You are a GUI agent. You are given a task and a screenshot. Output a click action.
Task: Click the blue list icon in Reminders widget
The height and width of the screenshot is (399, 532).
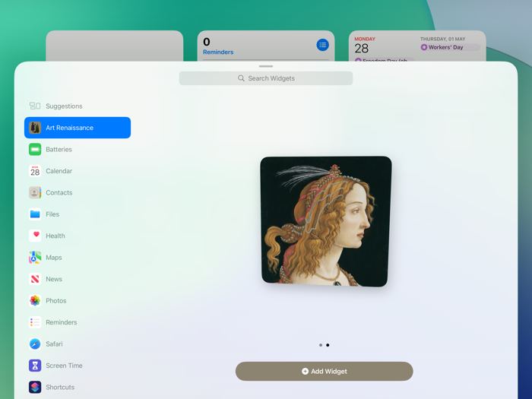(323, 45)
